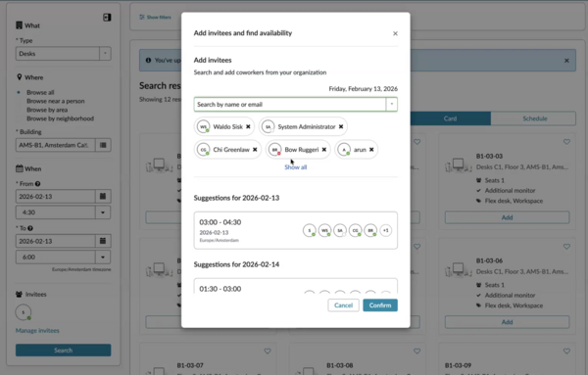
Task: Favorite desk B1-03-09 with heart icon
Action: point(566,352)
